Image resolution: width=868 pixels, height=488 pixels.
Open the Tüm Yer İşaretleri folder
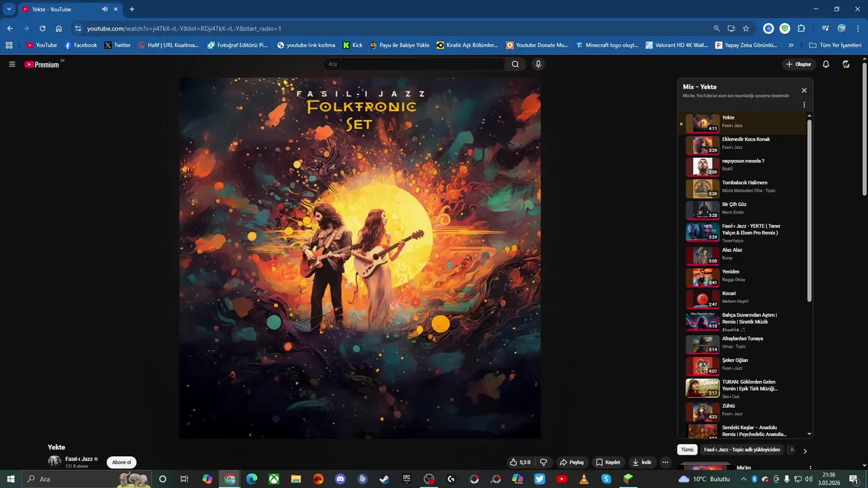tap(835, 45)
